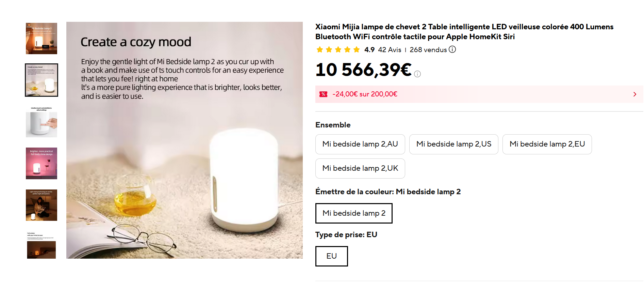Click the main lamp product image

pos(184,140)
